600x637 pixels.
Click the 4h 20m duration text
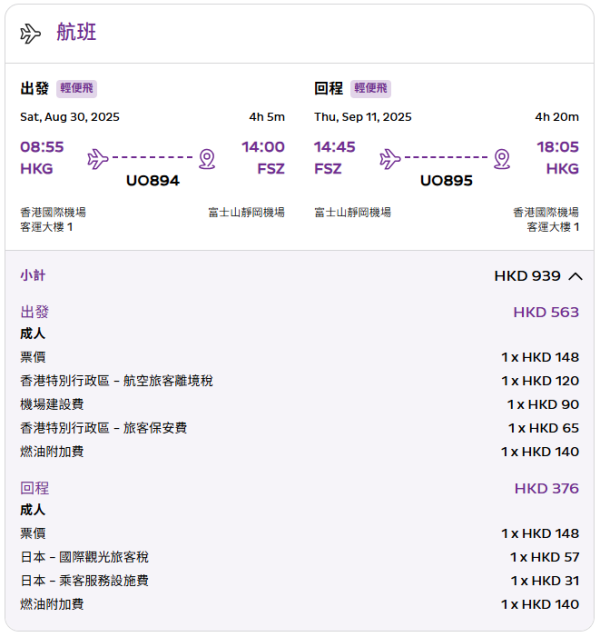(557, 117)
